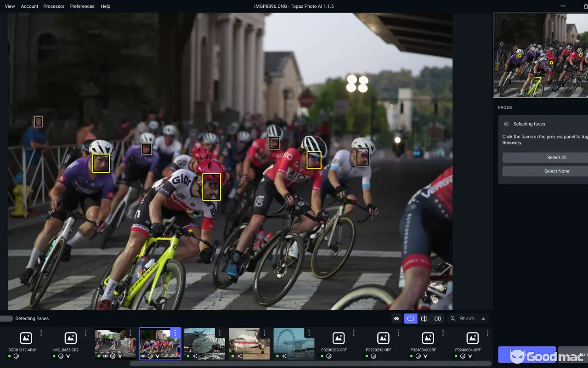Switch to split view comparison mode
The image size is (588, 368).
[x=424, y=318]
